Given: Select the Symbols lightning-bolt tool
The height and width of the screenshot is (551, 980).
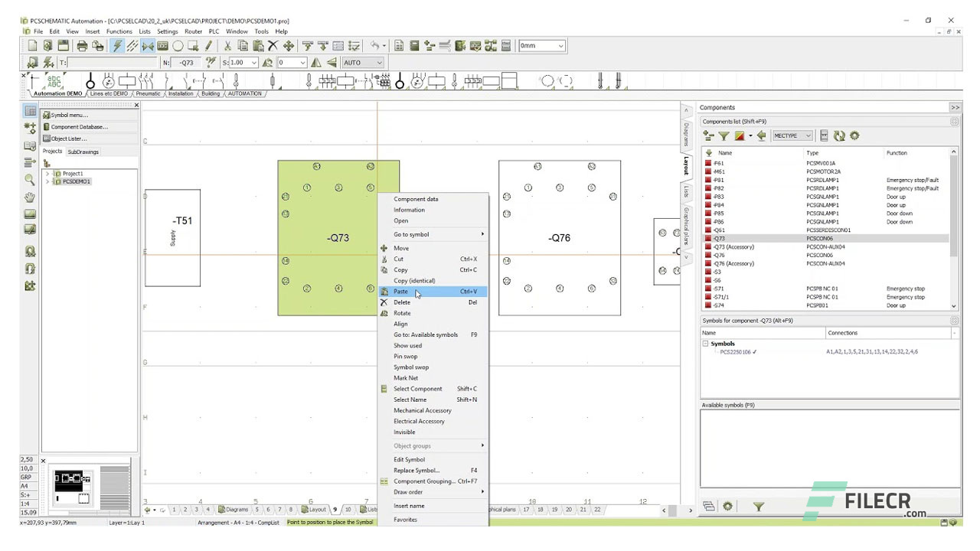Looking at the screenshot, I should pyautogui.click(x=117, y=46).
